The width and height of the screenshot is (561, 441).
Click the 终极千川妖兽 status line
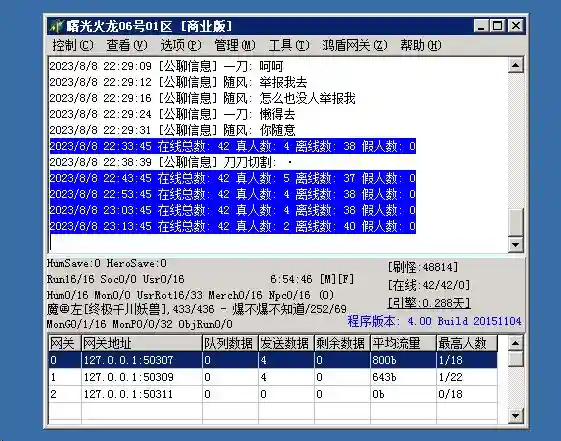[197, 309]
